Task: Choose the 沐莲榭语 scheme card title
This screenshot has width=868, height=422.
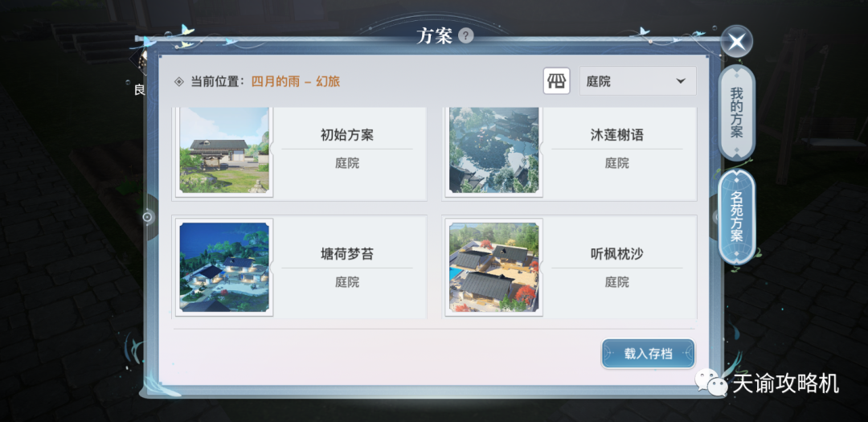Action: 616,135
